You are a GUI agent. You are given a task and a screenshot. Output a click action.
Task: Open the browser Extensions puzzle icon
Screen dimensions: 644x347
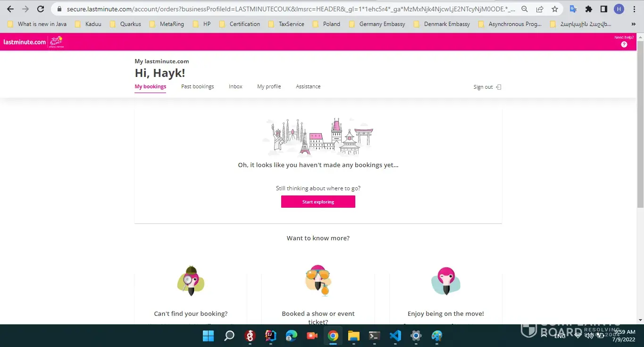(588, 9)
